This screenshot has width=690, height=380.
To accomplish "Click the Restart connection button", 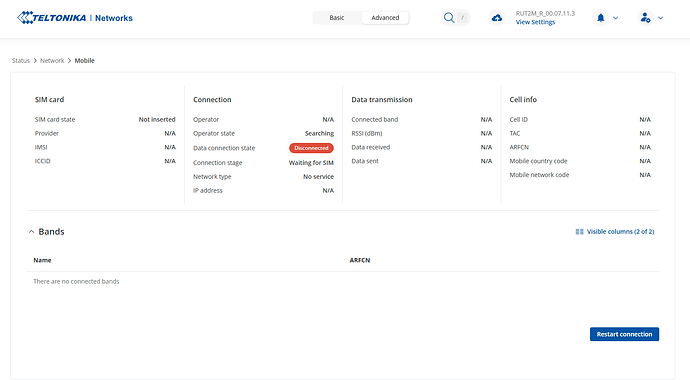I will point(624,334).
